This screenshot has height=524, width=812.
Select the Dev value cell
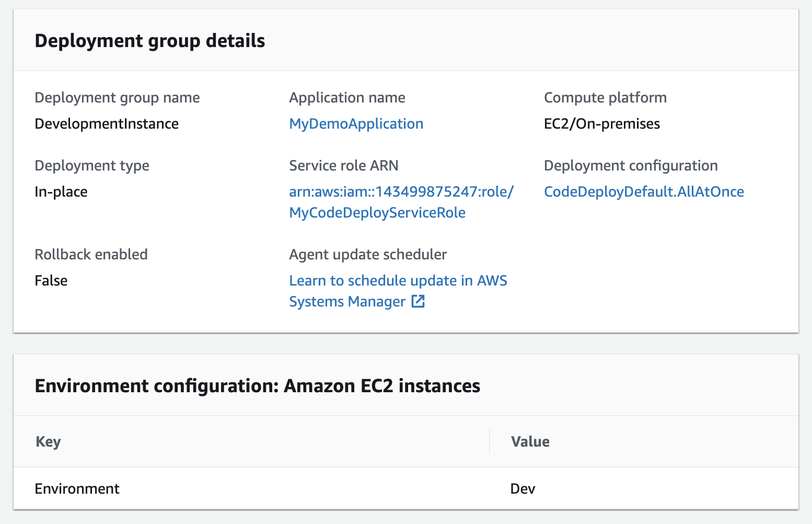pos(523,489)
